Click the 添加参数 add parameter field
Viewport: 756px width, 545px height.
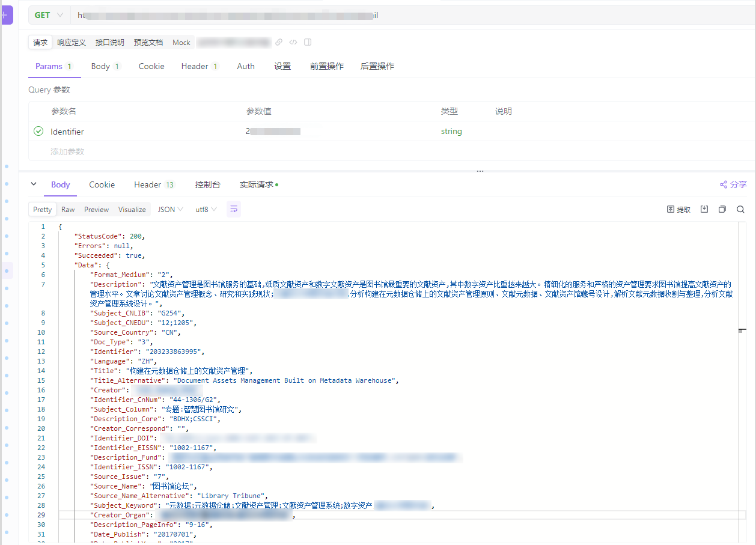point(67,151)
